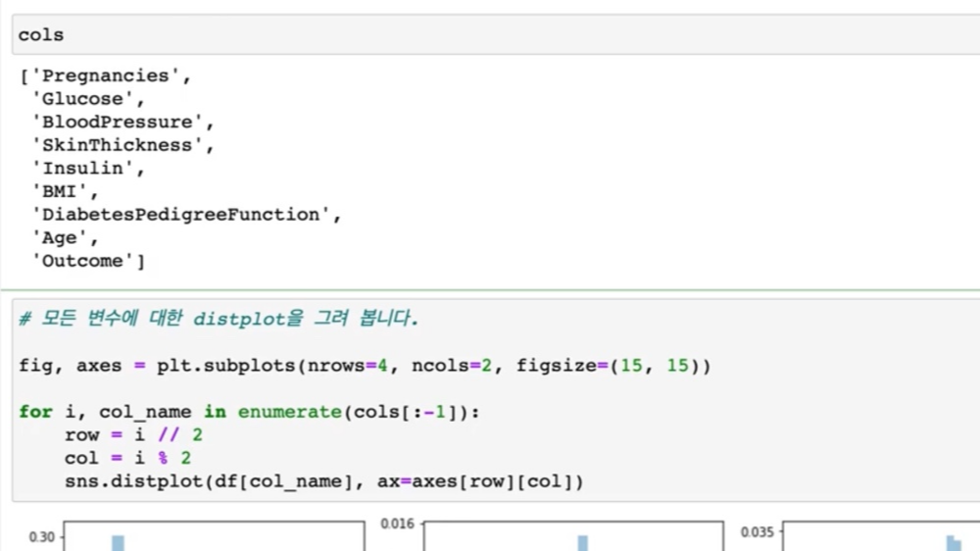This screenshot has width=980, height=551.
Task: Click the sns.distplot code line
Action: [x=324, y=481]
